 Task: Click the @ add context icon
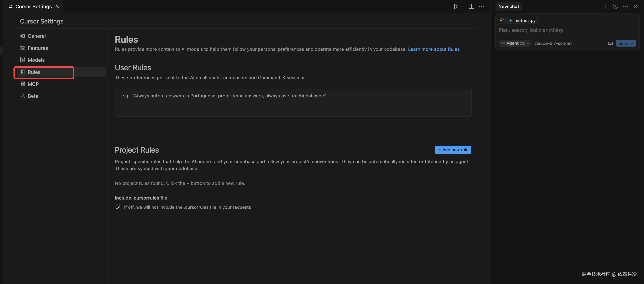point(502,20)
